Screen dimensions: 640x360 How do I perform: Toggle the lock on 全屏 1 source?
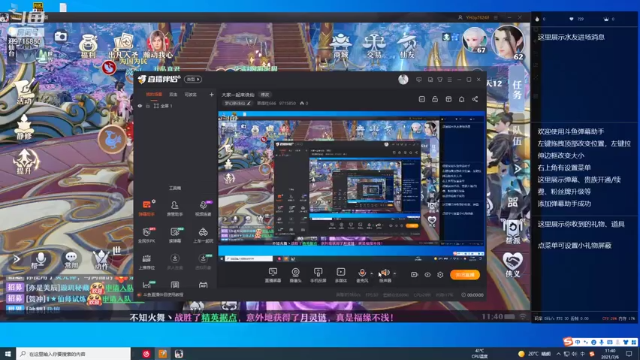[148, 106]
